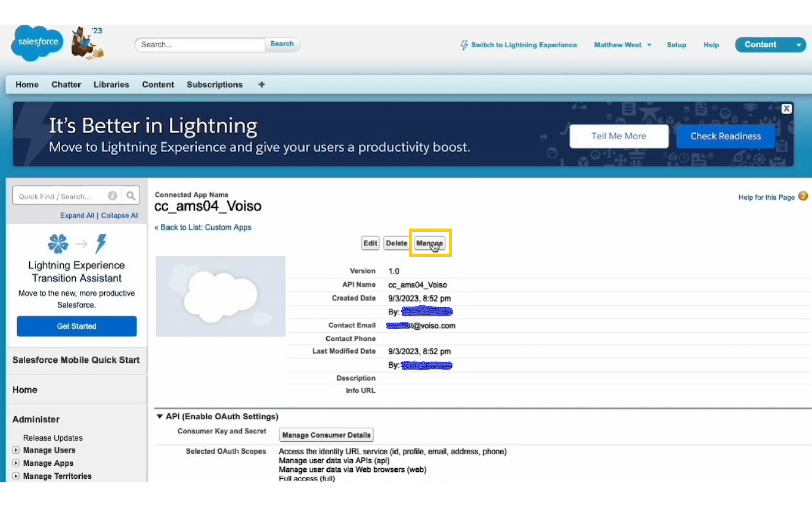Screen dimensions: 812x507
Task: Click Switch to Lightning Experience link
Action: (x=524, y=45)
